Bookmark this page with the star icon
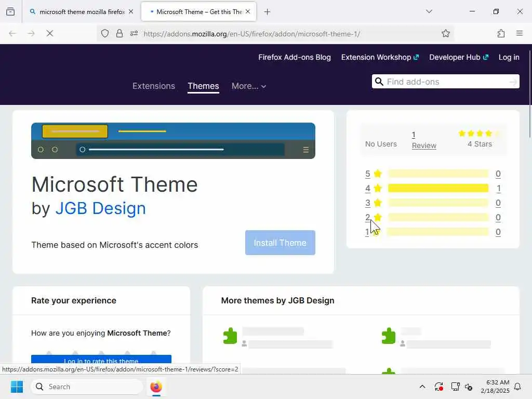532x399 pixels. click(x=445, y=33)
